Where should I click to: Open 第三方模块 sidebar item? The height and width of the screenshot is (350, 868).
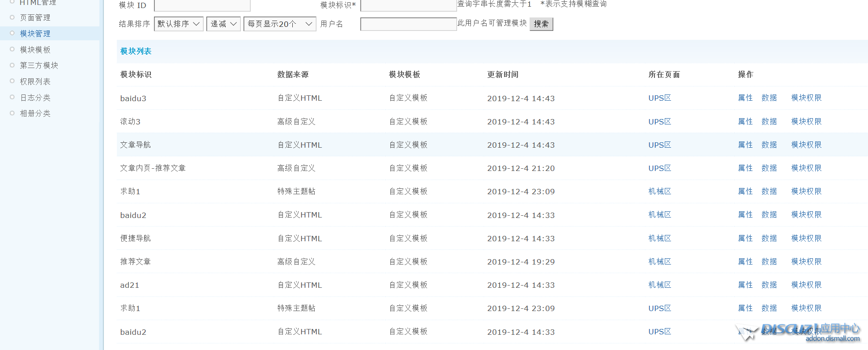[39, 65]
